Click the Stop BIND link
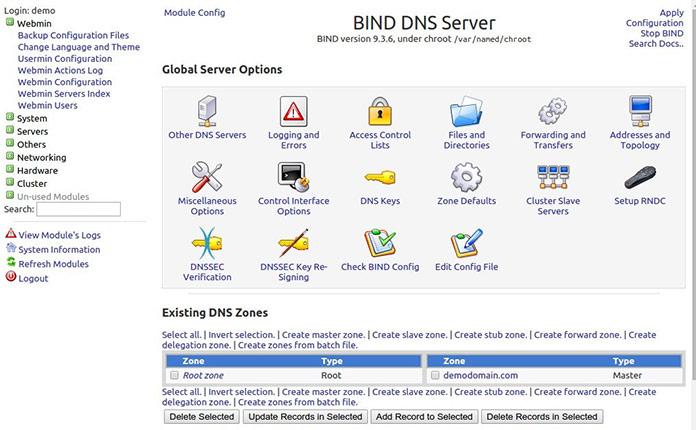 662,33
